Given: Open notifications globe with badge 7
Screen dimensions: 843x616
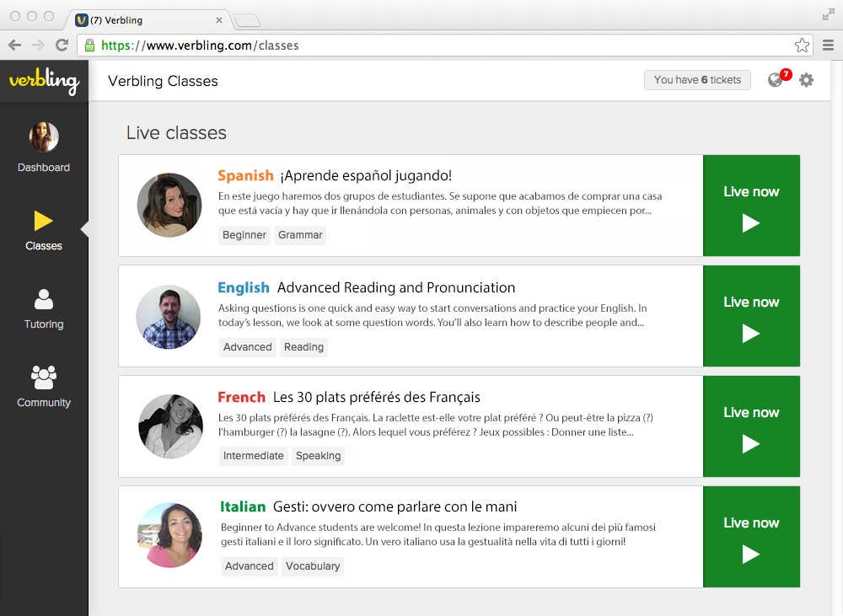Looking at the screenshot, I should [778, 78].
